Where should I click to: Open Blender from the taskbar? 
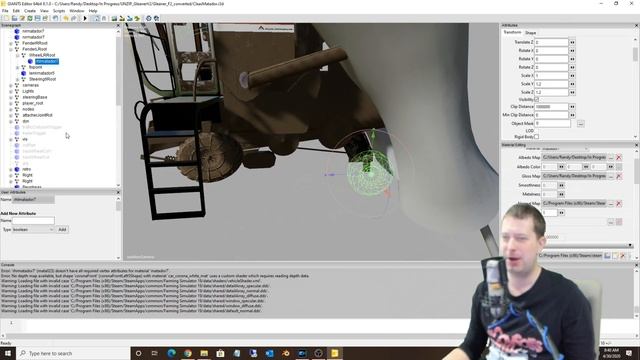(x=286, y=353)
